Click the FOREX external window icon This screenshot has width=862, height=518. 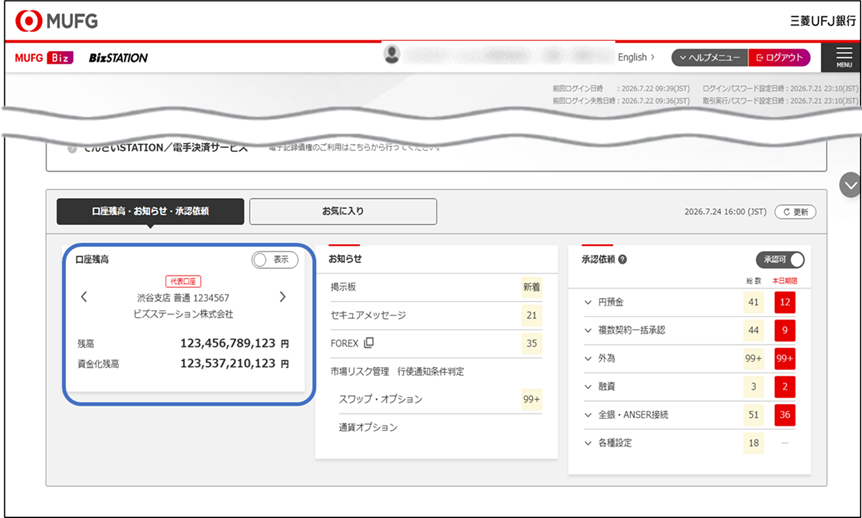[x=368, y=343]
